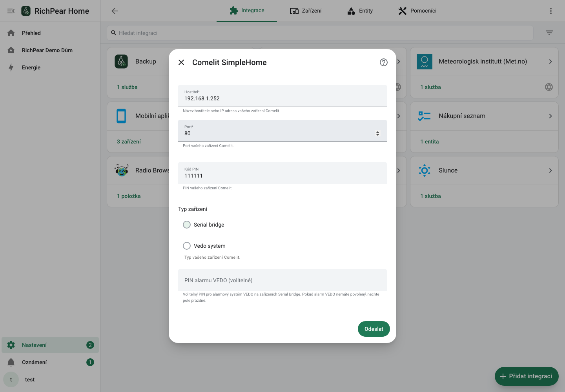Image resolution: width=565 pixels, height=392 pixels.
Task: Open Nastavení settings in sidebar
Action: 50,345
